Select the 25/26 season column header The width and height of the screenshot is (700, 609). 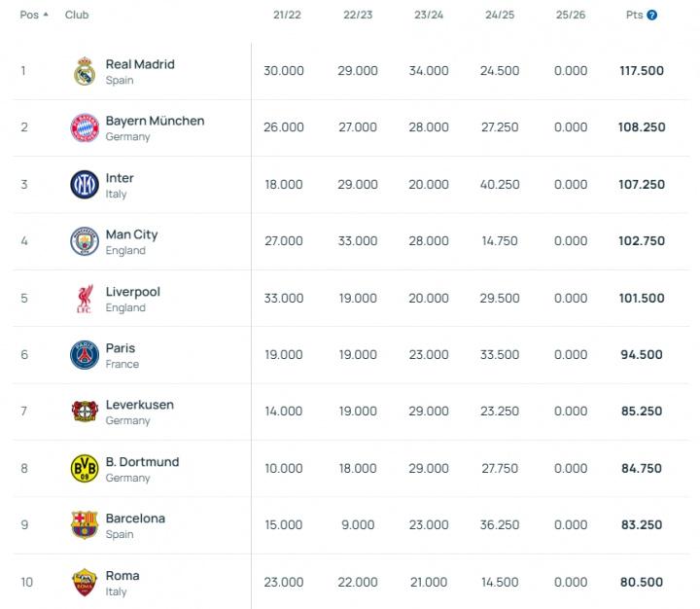tap(570, 16)
